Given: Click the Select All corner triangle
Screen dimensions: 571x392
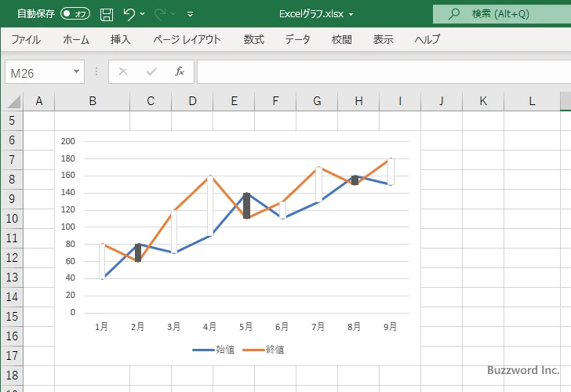Looking at the screenshot, I should (x=13, y=101).
